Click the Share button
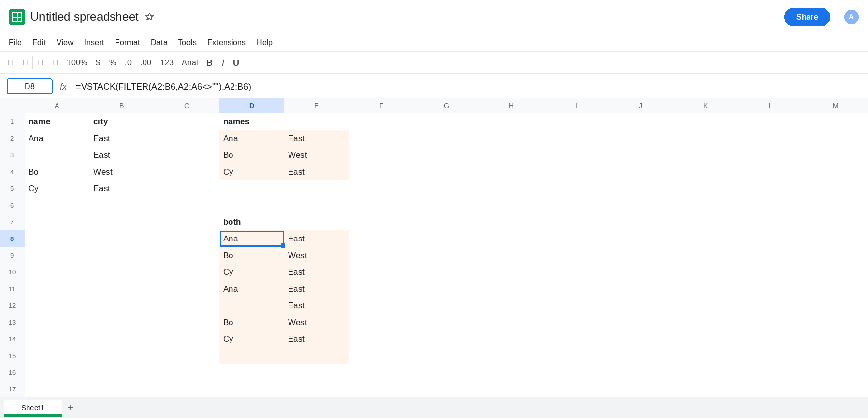 tap(807, 17)
